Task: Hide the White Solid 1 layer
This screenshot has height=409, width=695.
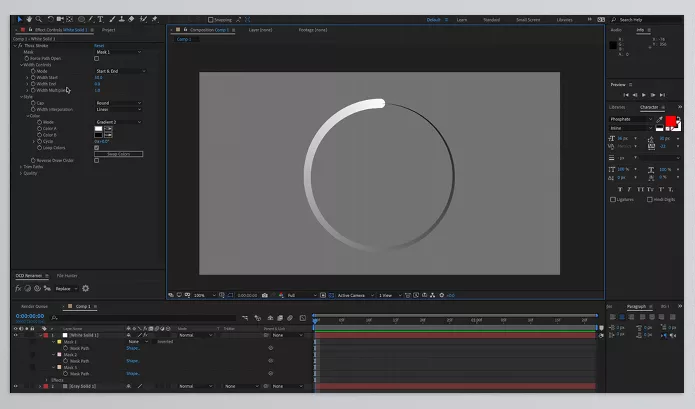Action: tap(15, 334)
